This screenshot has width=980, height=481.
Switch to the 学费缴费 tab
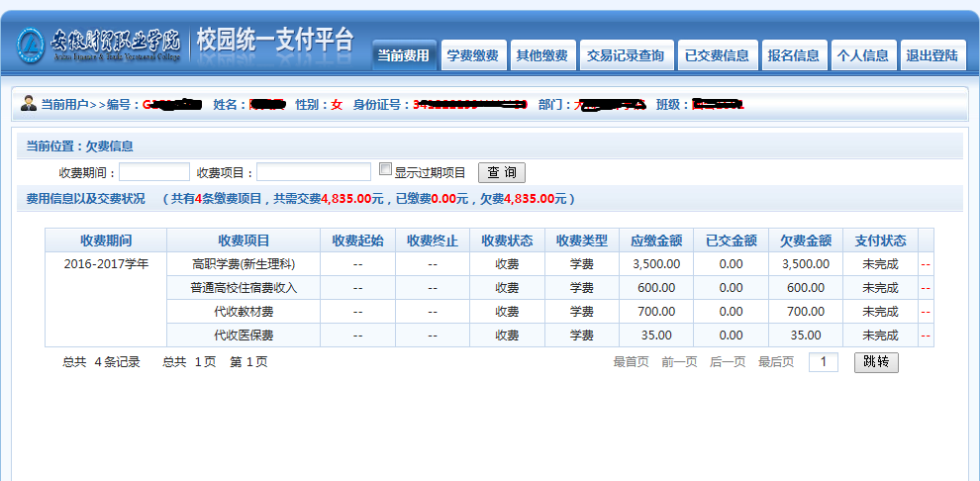point(473,56)
